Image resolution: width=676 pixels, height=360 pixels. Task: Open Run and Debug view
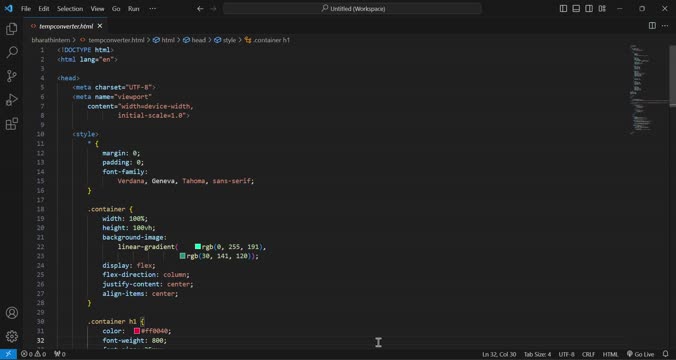tap(12, 100)
